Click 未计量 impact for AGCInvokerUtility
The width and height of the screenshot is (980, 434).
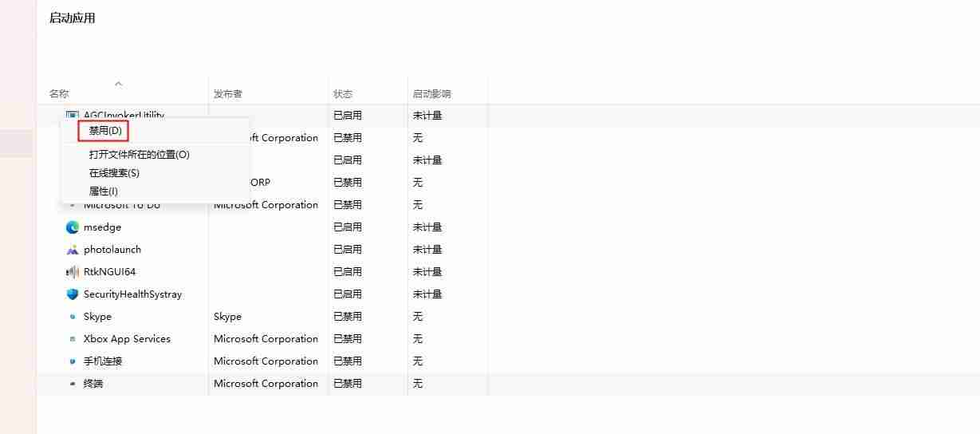click(427, 116)
